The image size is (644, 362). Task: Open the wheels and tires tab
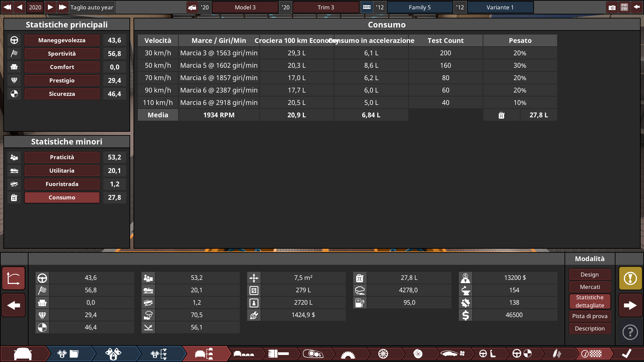[383, 354]
